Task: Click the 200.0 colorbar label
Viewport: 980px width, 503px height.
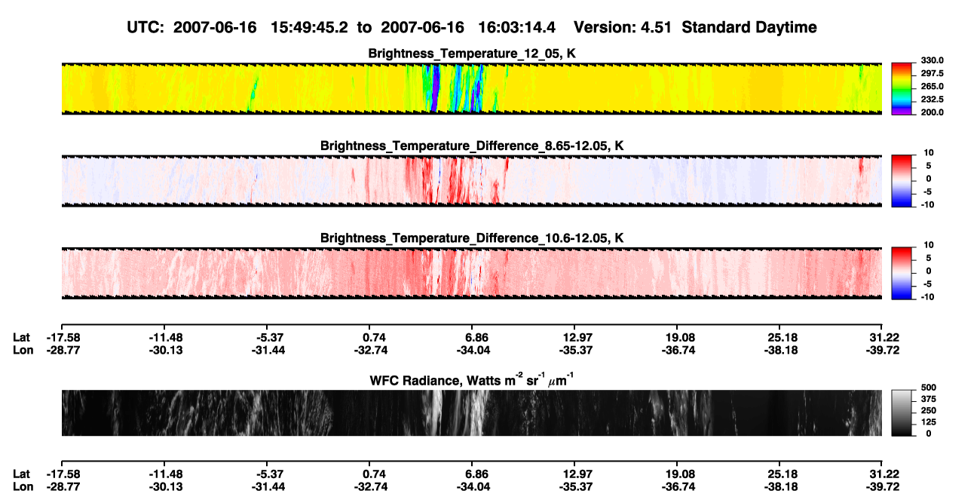Action: coord(931,112)
